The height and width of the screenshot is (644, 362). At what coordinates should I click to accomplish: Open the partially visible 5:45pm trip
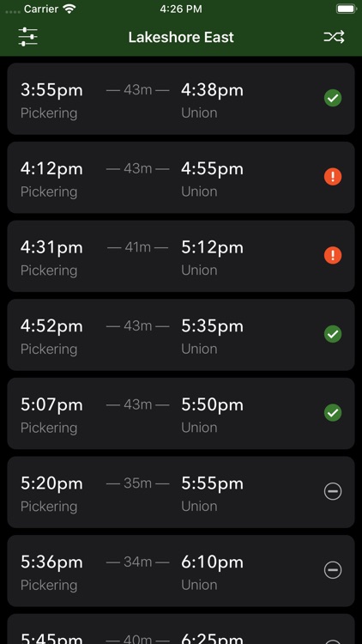point(181,629)
